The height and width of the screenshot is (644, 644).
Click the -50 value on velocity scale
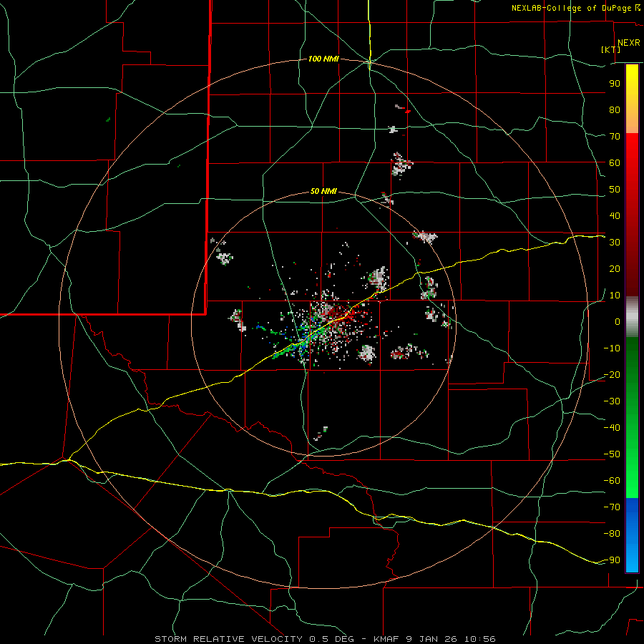tap(612, 454)
